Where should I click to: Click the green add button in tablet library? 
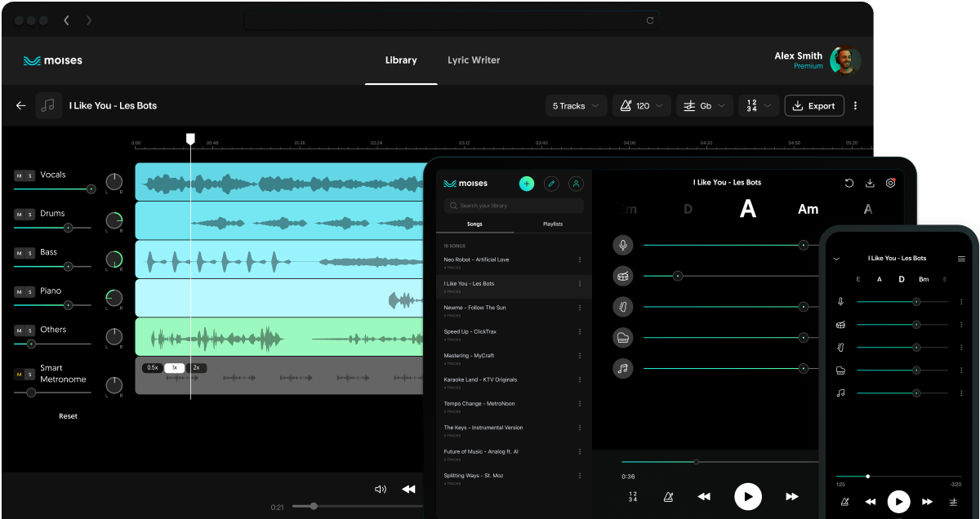click(x=527, y=184)
